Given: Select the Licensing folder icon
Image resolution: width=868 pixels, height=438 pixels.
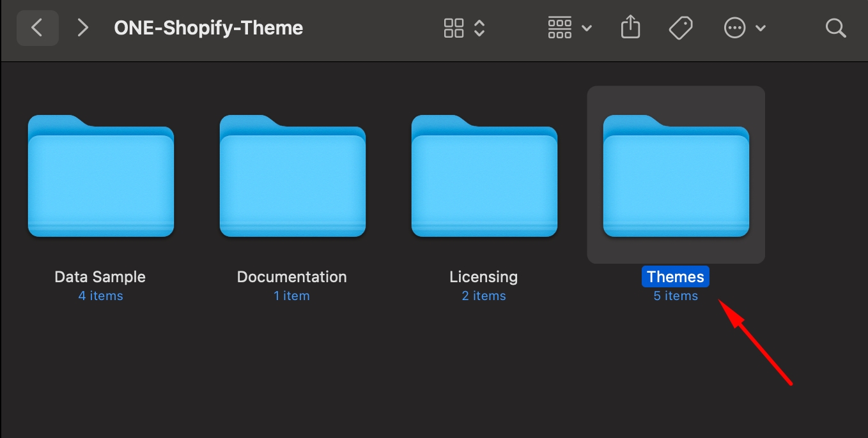Looking at the screenshot, I should pos(484,176).
